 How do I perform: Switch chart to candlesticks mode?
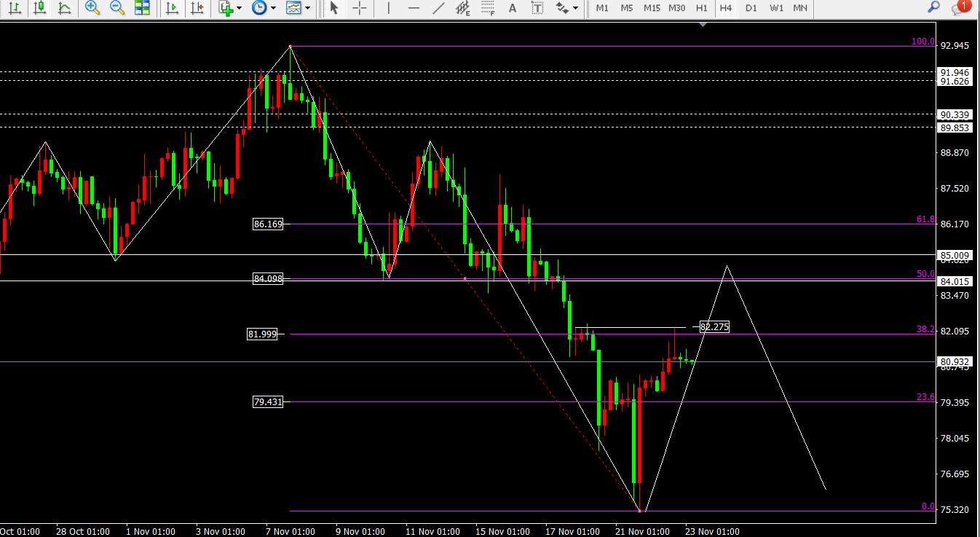point(39,8)
